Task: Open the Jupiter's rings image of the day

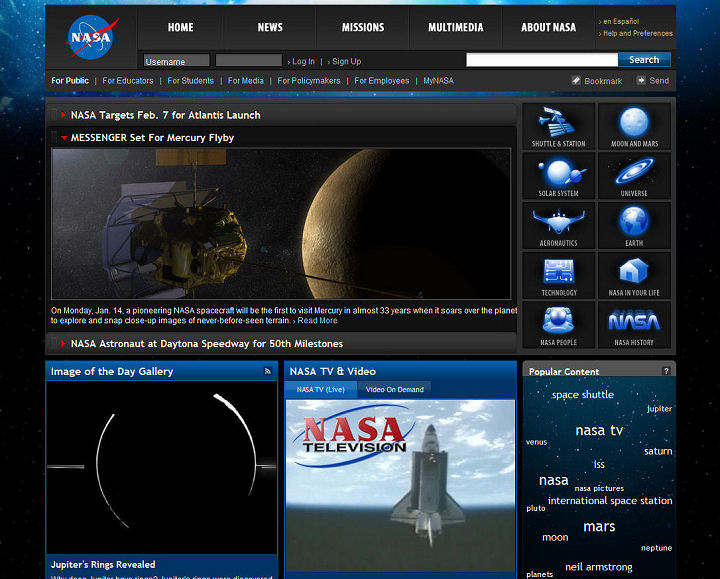Action: coord(162,467)
